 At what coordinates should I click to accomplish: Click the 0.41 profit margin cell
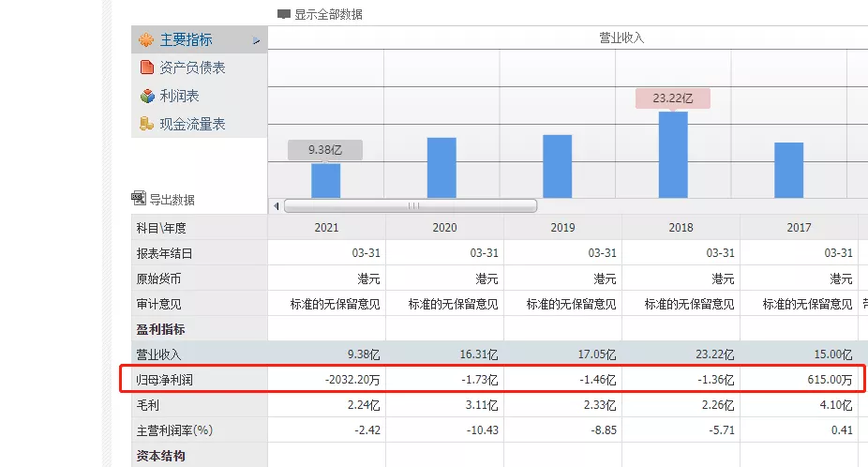[x=799, y=430]
